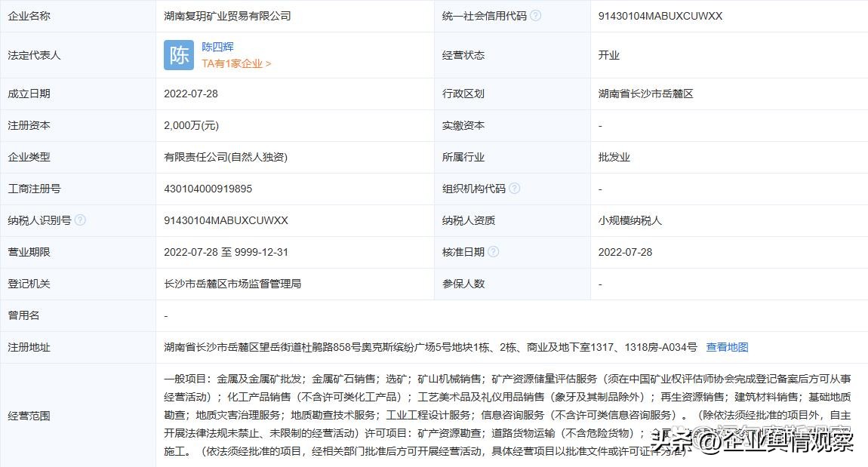This screenshot has height=467, width=868.
Task: Open the map via 查看地图 link
Action: point(727,346)
